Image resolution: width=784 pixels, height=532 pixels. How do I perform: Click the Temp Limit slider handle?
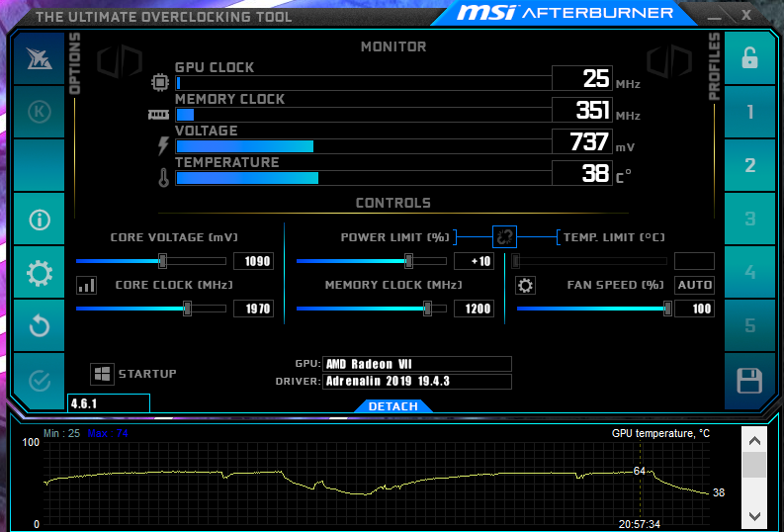(x=515, y=261)
